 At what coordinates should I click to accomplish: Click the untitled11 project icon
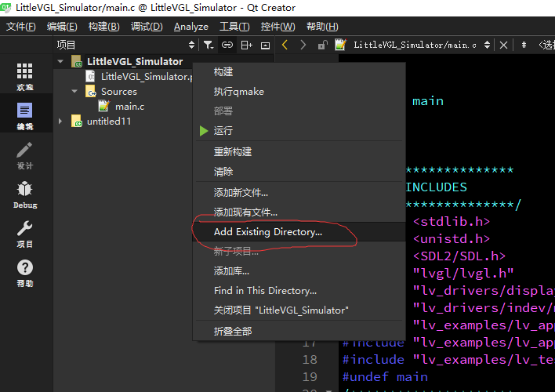(x=77, y=121)
